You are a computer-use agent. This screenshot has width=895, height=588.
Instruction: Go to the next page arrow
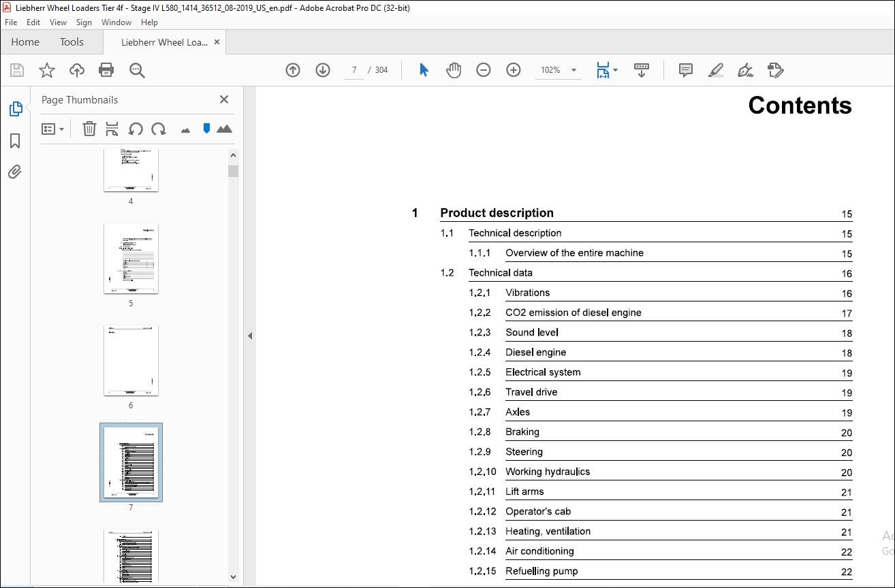click(323, 70)
